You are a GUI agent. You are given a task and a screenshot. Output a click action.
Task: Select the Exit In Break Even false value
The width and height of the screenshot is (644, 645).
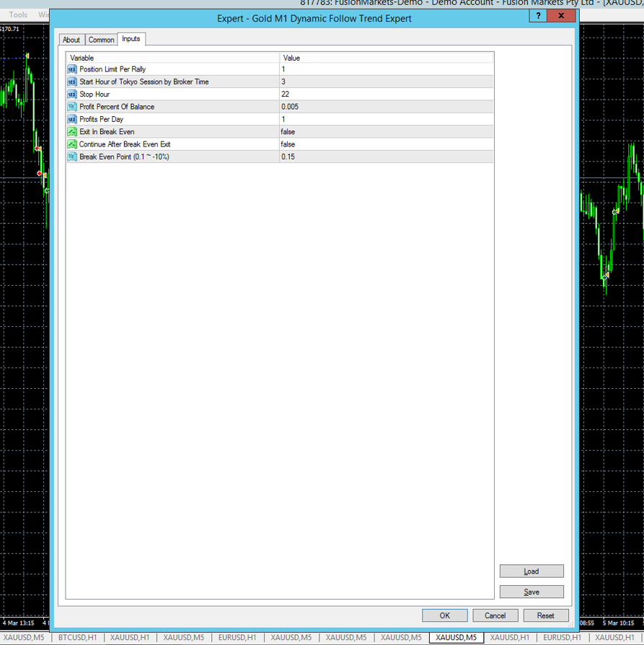coord(288,132)
